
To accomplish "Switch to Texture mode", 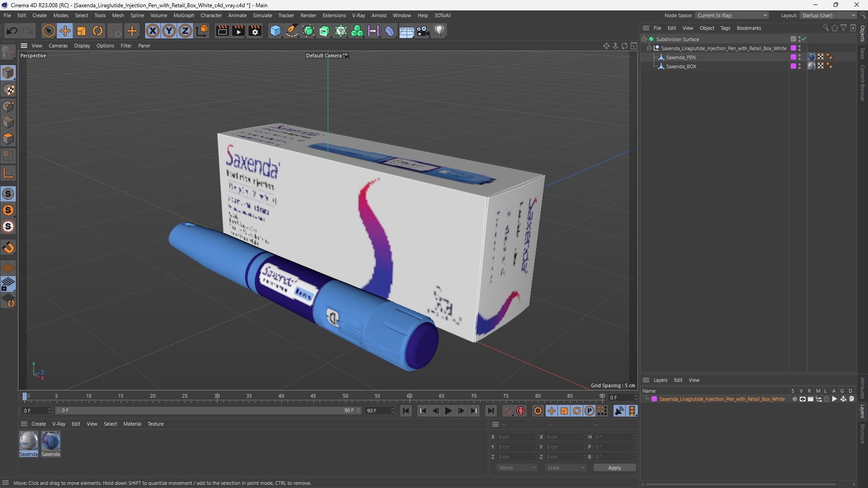I will click(8, 89).
